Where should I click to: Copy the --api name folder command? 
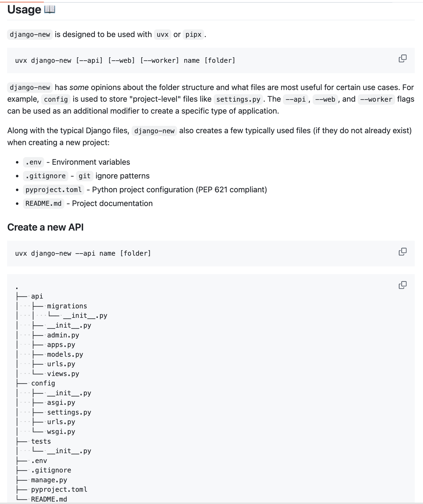pos(402,252)
